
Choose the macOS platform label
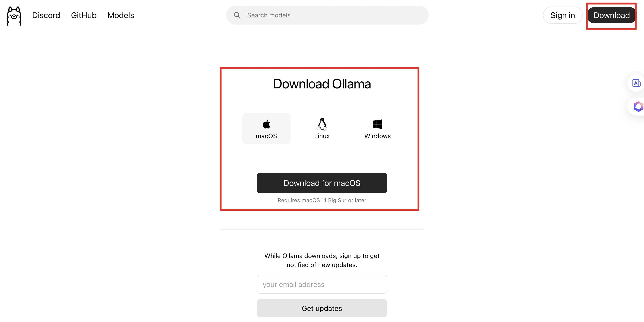[x=266, y=136]
